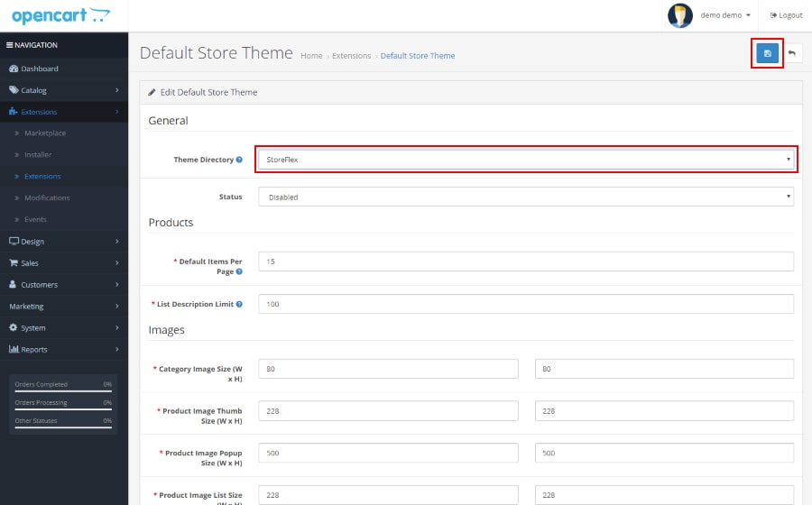Click the blue Save button icon
This screenshot has height=505, width=812.
(767, 53)
